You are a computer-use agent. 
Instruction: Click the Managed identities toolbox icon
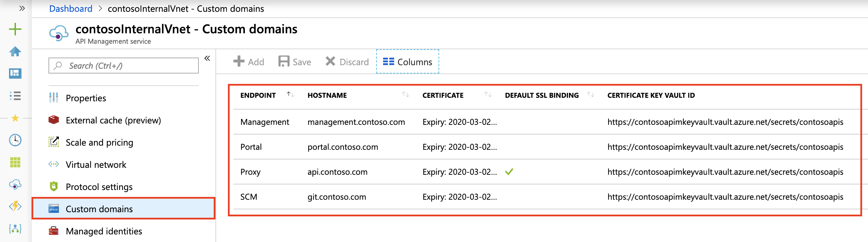click(54, 231)
